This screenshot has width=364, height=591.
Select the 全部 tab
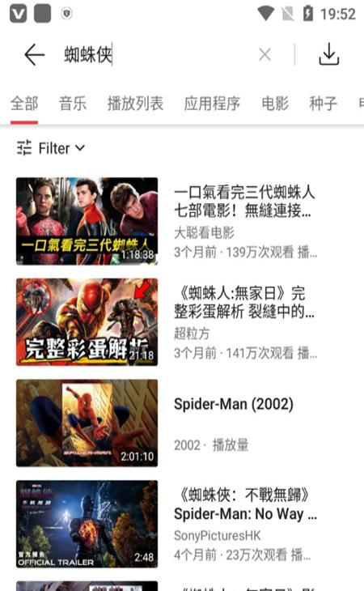tap(24, 104)
